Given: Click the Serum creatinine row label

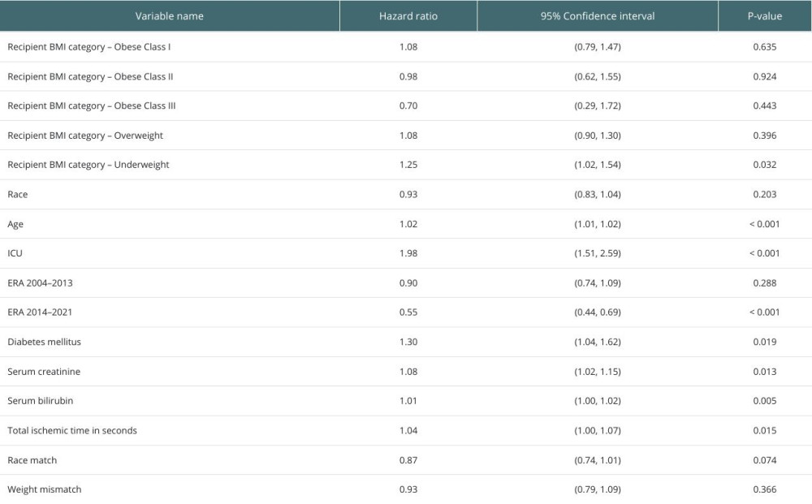Looking at the screenshot, I should click(x=44, y=372).
